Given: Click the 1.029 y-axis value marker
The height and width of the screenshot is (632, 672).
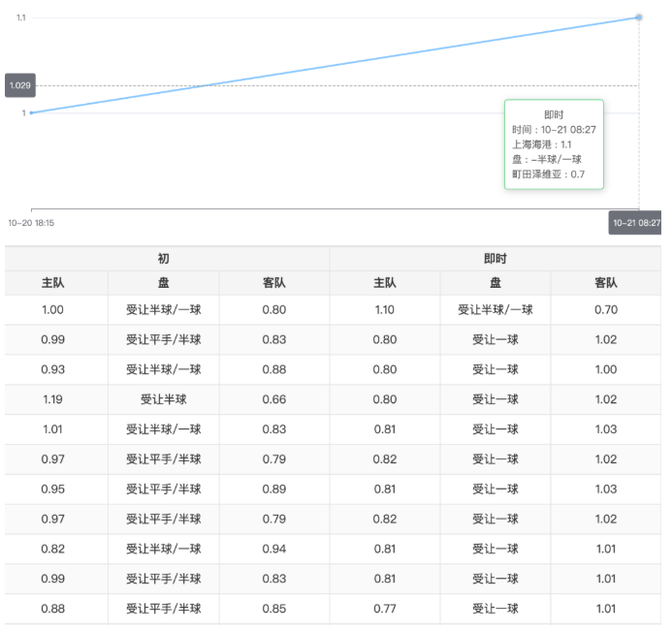Looking at the screenshot, I should tap(19, 85).
